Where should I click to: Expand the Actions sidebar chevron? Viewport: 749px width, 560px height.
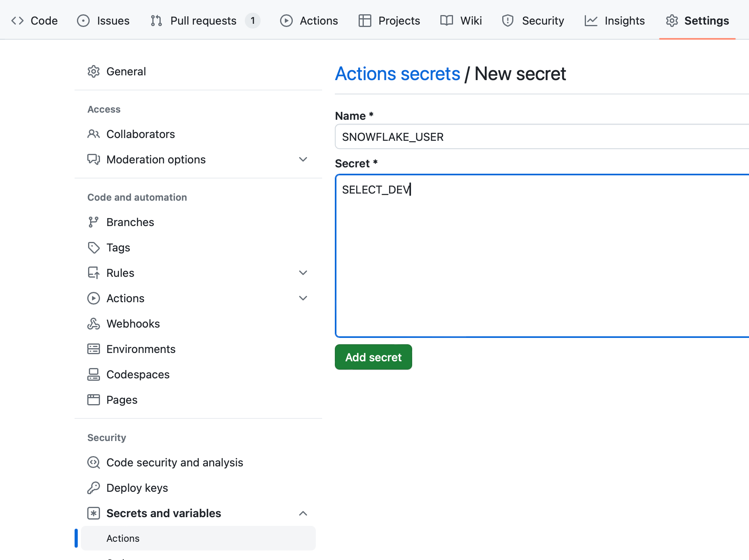point(303,298)
